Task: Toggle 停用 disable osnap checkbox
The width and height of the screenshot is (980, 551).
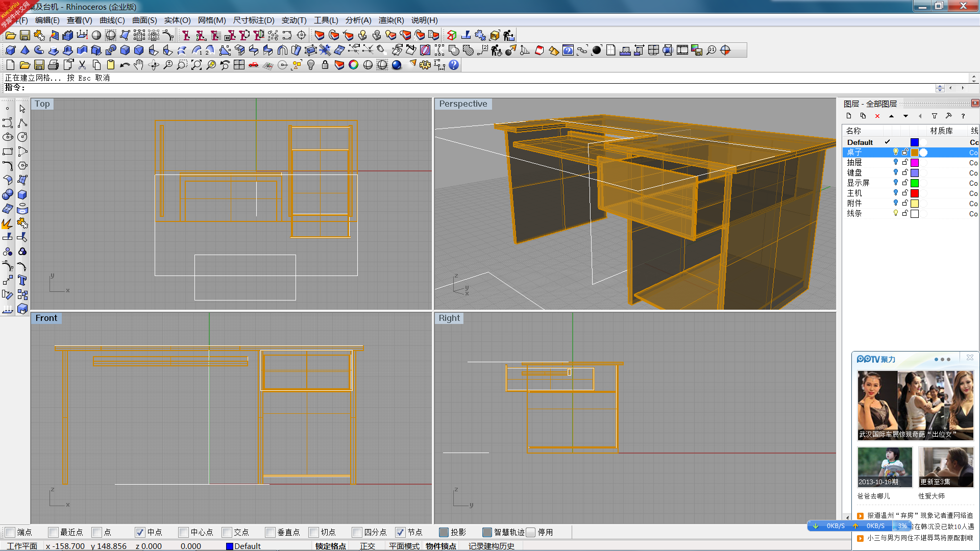Action: click(x=531, y=532)
